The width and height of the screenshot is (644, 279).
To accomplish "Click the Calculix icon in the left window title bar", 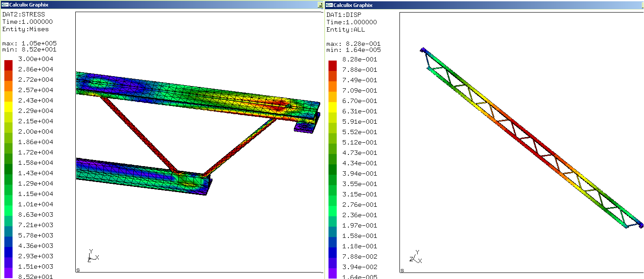I will (5, 5).
